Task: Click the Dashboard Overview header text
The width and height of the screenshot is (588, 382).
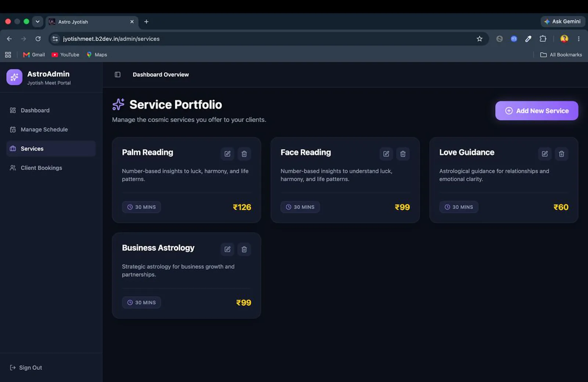Action: click(x=161, y=75)
